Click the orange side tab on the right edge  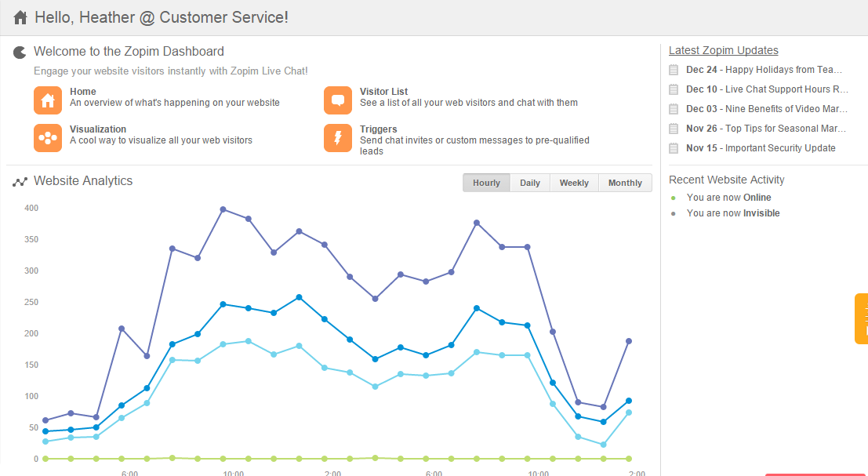pyautogui.click(x=862, y=319)
